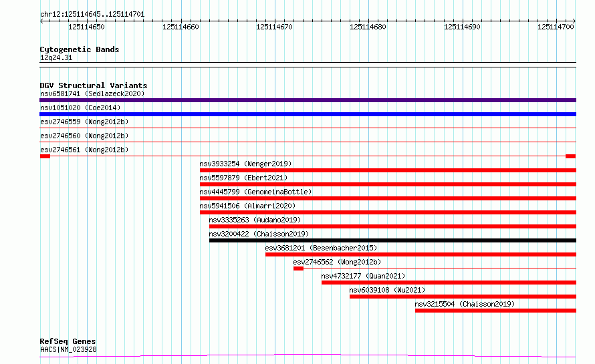Click the red nsv6039108 Wu2021 bar
Screen dimensions: 595x364
(463, 297)
